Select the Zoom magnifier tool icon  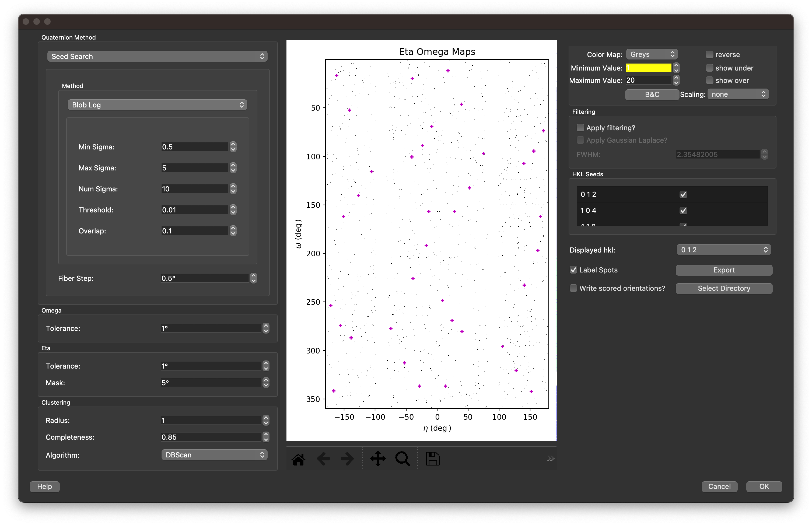point(402,459)
